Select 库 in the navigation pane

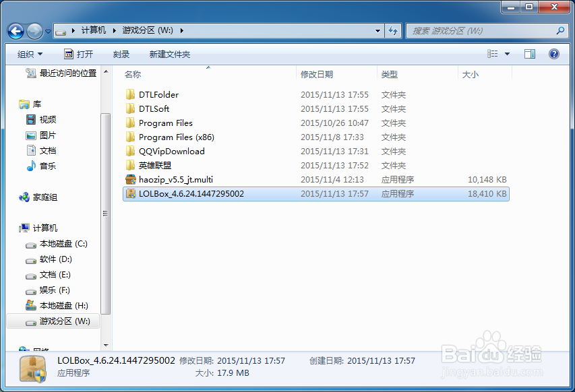coord(30,104)
